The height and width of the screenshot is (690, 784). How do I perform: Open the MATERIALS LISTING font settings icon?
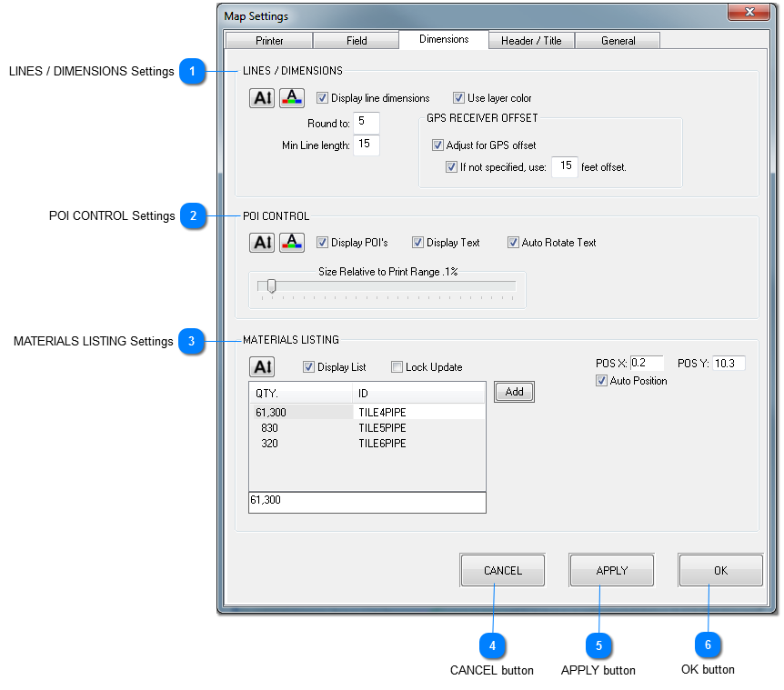tap(262, 366)
